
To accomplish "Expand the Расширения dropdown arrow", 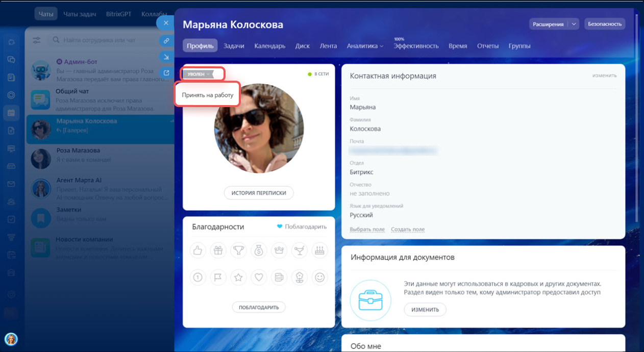I will (574, 24).
